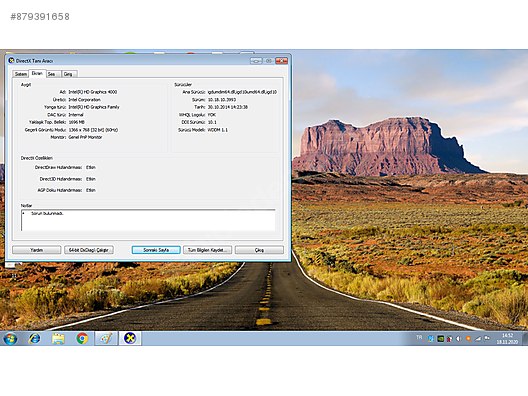This screenshot has height=396, width=528.
Task: Run 64-bit DxDiag button
Action: point(89,250)
